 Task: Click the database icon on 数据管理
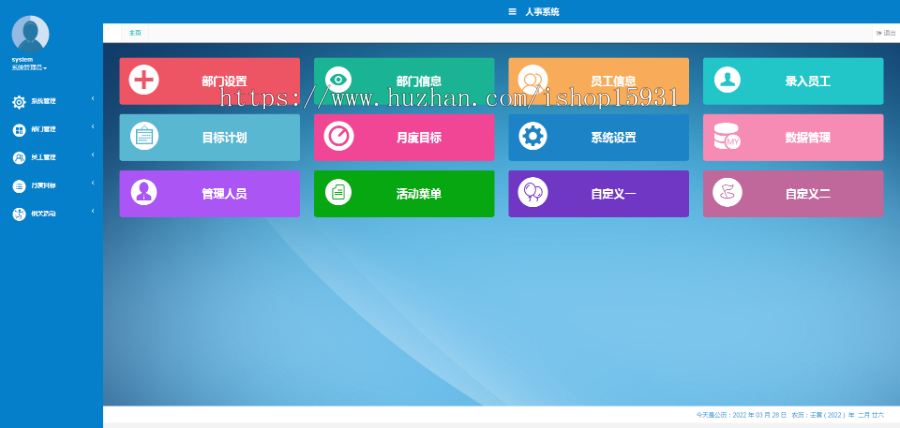(727, 137)
